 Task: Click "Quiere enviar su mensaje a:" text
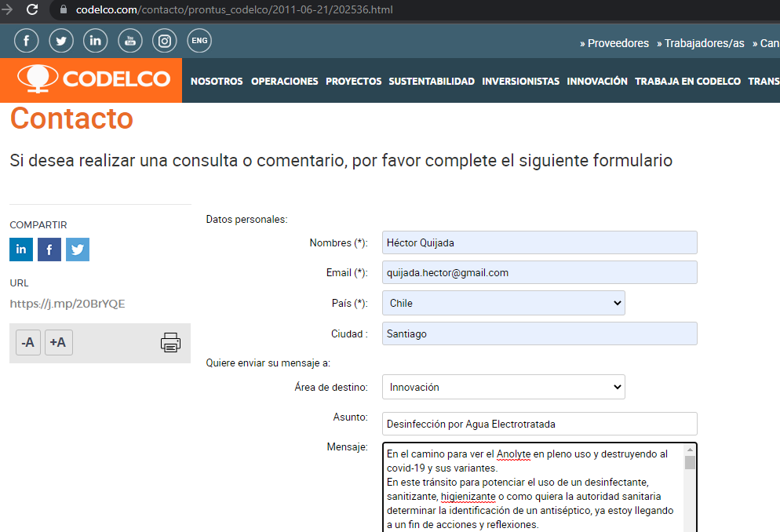(268, 363)
